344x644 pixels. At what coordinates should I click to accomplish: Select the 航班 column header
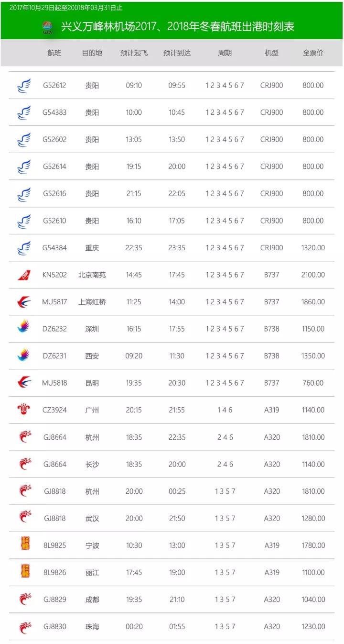point(54,53)
